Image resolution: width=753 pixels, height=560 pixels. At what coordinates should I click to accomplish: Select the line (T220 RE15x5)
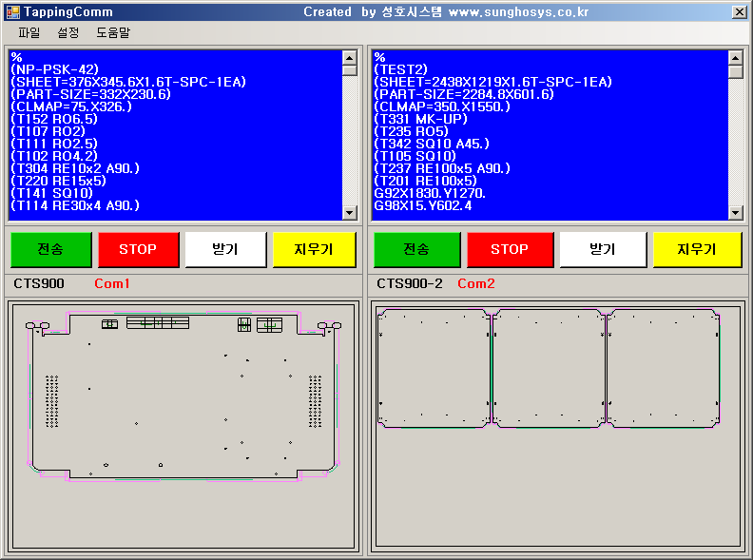(58, 181)
